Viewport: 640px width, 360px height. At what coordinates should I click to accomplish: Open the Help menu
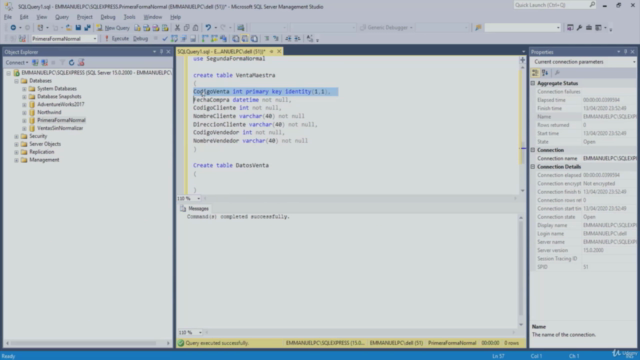click(176, 17)
